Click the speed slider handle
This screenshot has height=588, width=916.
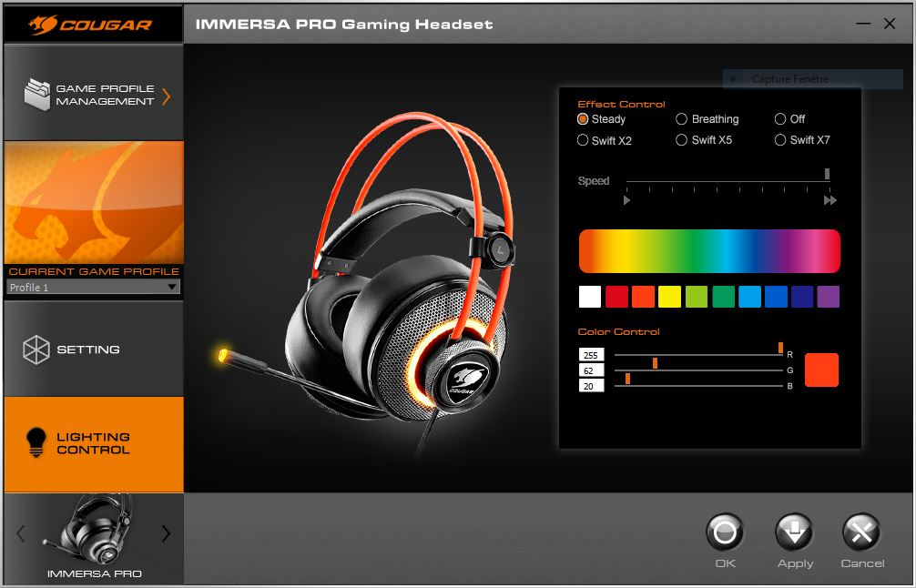(x=827, y=174)
